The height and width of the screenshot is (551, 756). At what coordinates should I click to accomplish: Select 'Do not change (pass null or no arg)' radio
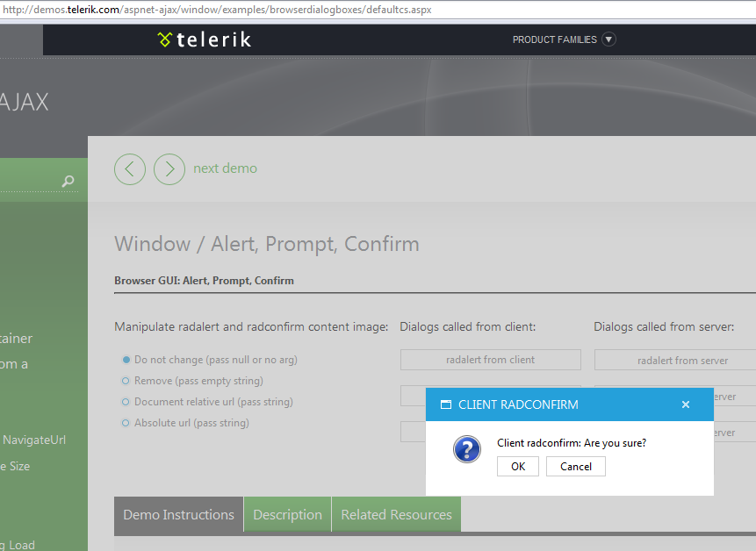click(126, 360)
